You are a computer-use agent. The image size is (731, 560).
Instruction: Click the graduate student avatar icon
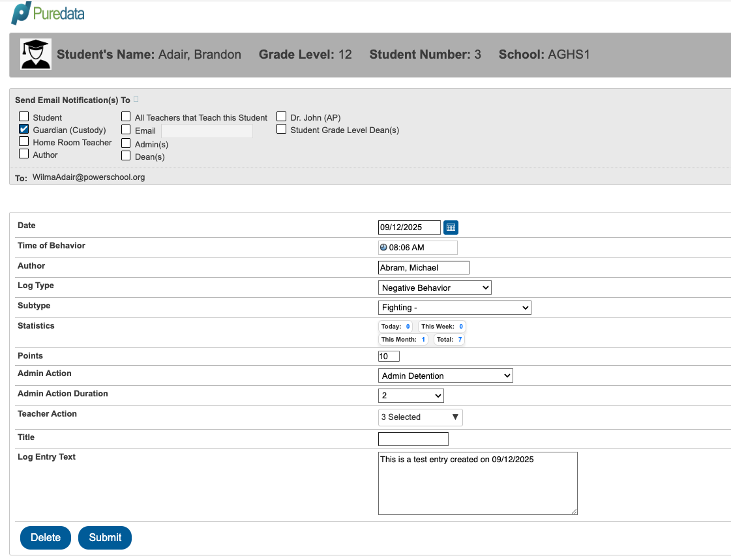pos(35,54)
